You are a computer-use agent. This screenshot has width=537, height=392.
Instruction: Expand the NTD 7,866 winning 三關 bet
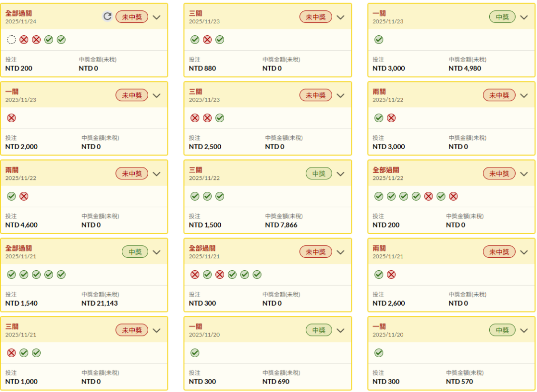(x=341, y=173)
